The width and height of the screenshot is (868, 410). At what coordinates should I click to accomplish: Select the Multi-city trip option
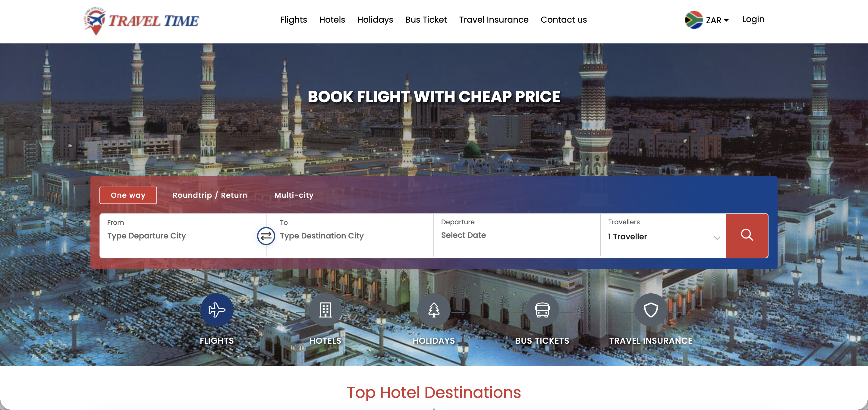click(294, 195)
